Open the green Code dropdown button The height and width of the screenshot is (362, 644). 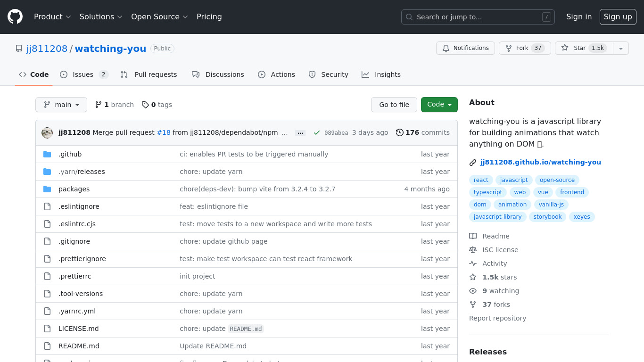pyautogui.click(x=439, y=105)
